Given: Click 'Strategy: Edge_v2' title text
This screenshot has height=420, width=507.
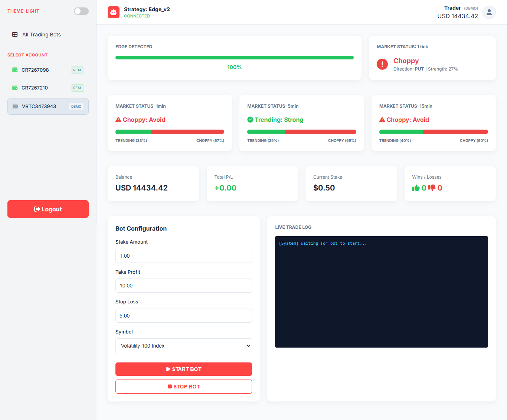Looking at the screenshot, I should (x=147, y=9).
